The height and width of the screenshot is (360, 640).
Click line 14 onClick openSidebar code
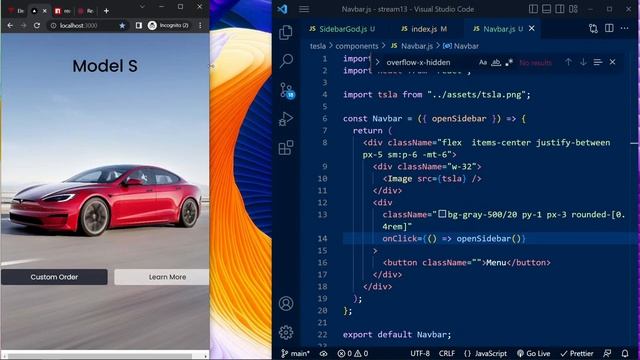pyautogui.click(x=454, y=238)
